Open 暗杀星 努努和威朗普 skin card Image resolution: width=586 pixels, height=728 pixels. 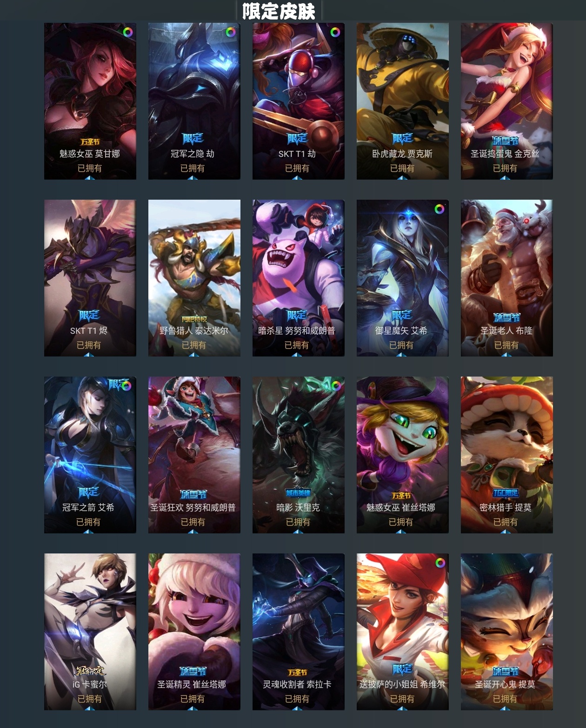click(299, 278)
